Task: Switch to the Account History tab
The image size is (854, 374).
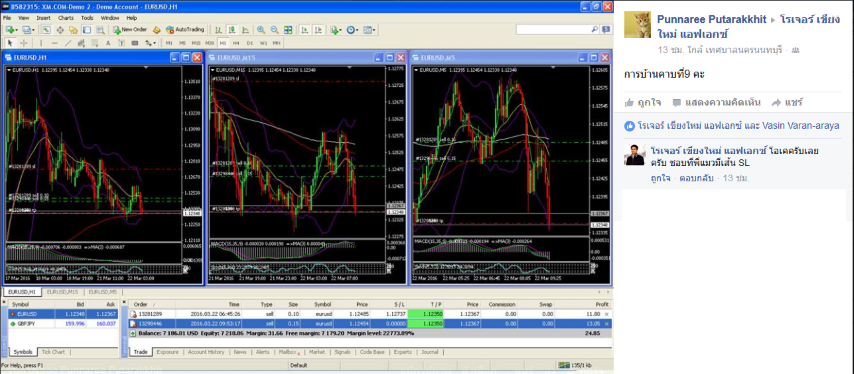Action: pyautogui.click(x=206, y=352)
